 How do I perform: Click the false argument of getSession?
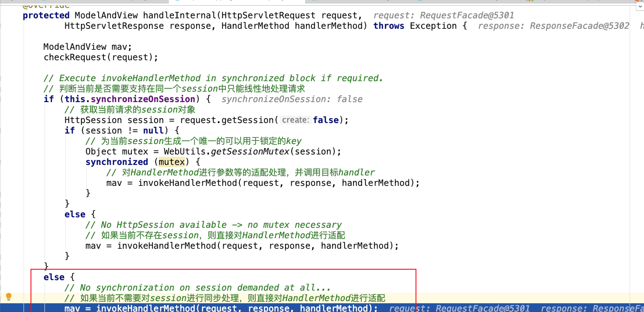[326, 120]
